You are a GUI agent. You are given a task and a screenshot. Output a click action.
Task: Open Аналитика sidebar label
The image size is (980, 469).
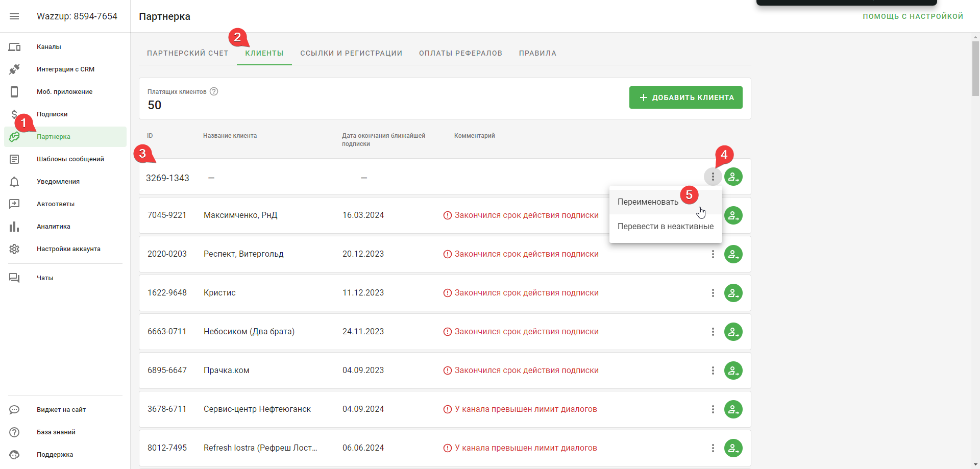coord(54,227)
